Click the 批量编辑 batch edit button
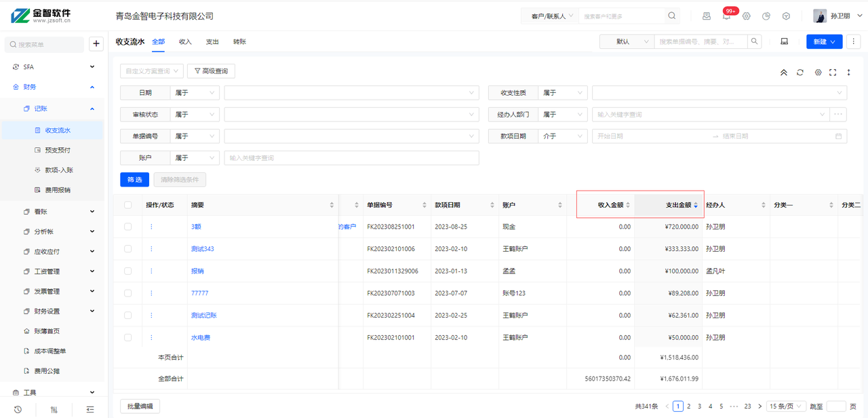 [x=140, y=406]
